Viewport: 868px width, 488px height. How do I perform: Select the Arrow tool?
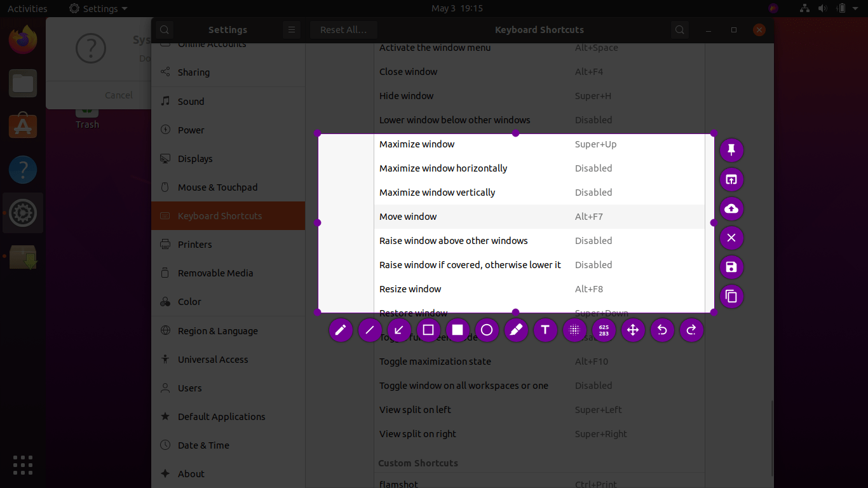coord(399,330)
